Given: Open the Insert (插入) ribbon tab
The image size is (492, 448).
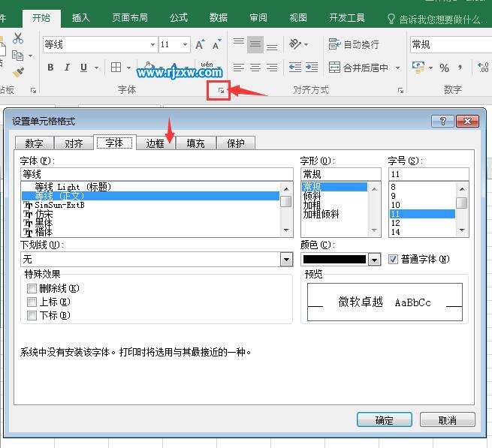Looking at the screenshot, I should [x=80, y=17].
